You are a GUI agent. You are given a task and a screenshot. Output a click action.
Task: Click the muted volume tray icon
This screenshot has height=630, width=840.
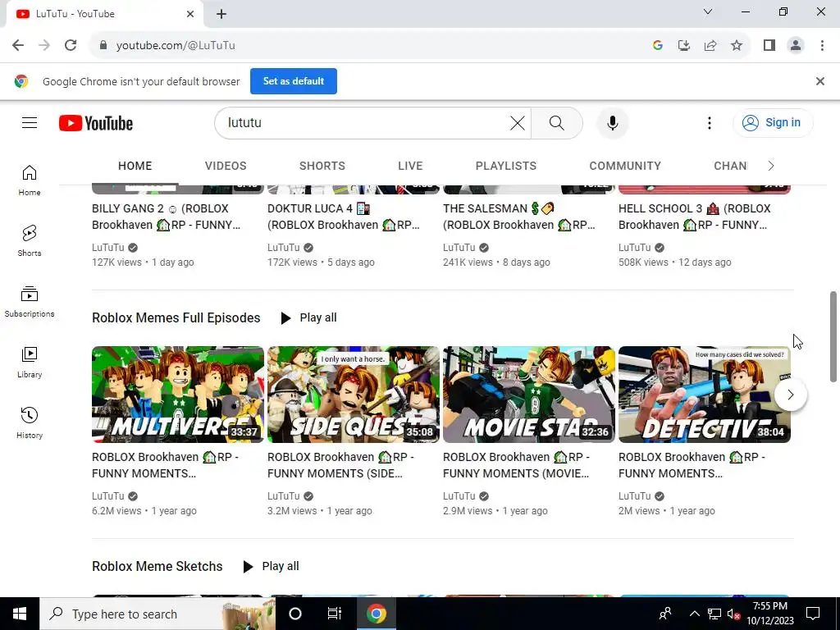click(734, 614)
